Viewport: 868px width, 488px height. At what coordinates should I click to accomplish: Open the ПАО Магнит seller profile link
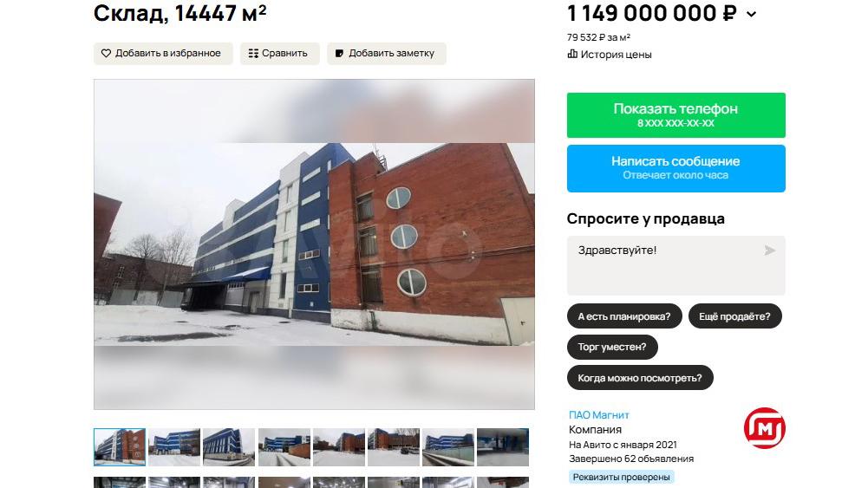(x=599, y=415)
